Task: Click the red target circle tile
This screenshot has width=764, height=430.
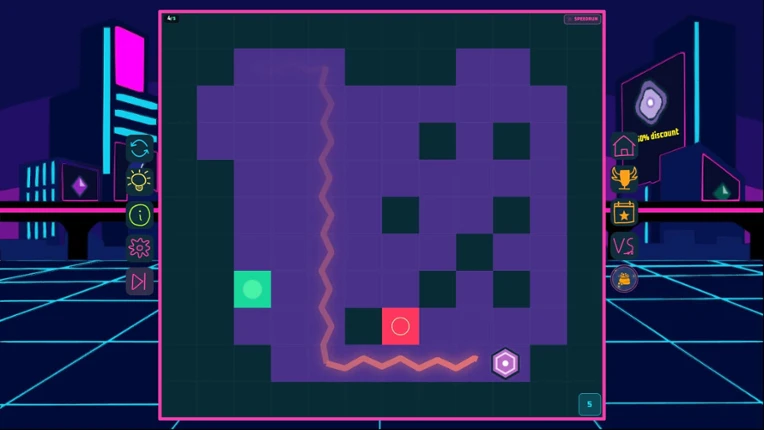Action: [x=401, y=326]
